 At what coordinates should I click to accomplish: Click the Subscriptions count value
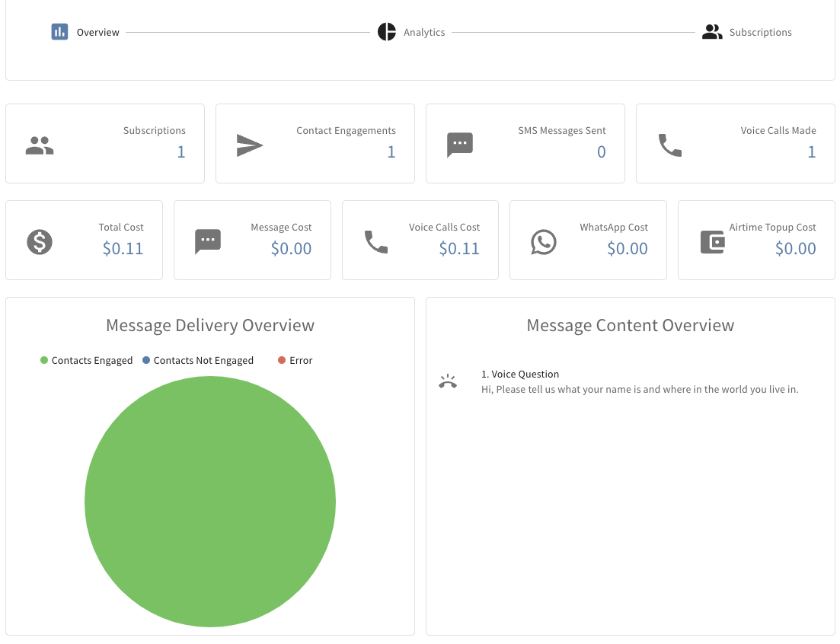181,152
